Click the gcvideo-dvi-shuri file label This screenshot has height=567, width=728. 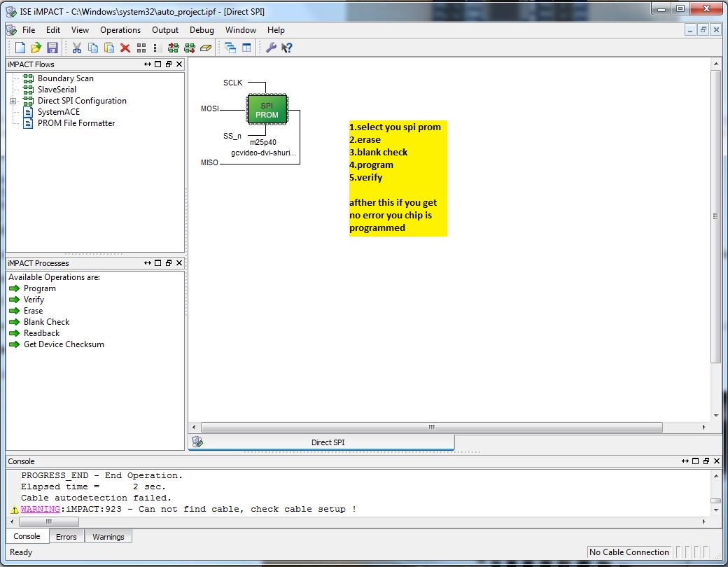pos(263,153)
